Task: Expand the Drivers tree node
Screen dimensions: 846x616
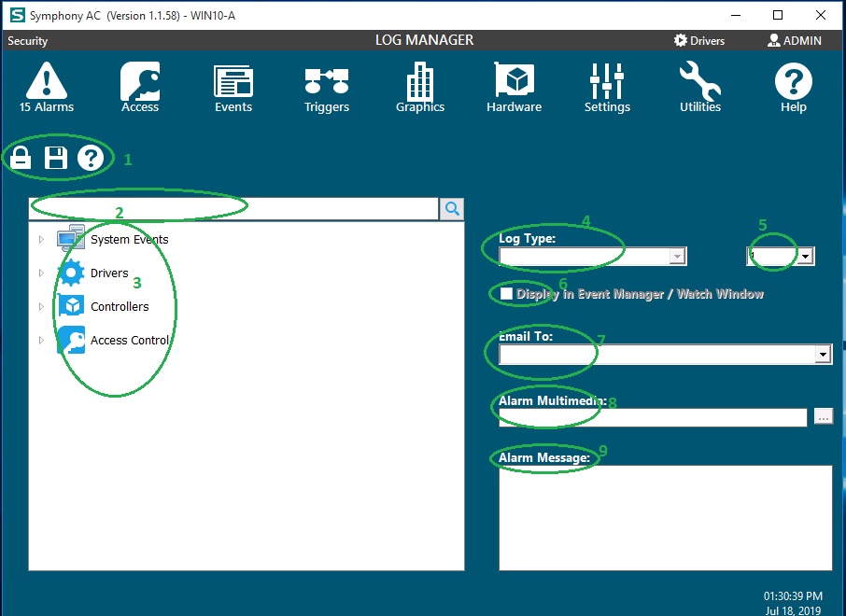Action: 41,273
